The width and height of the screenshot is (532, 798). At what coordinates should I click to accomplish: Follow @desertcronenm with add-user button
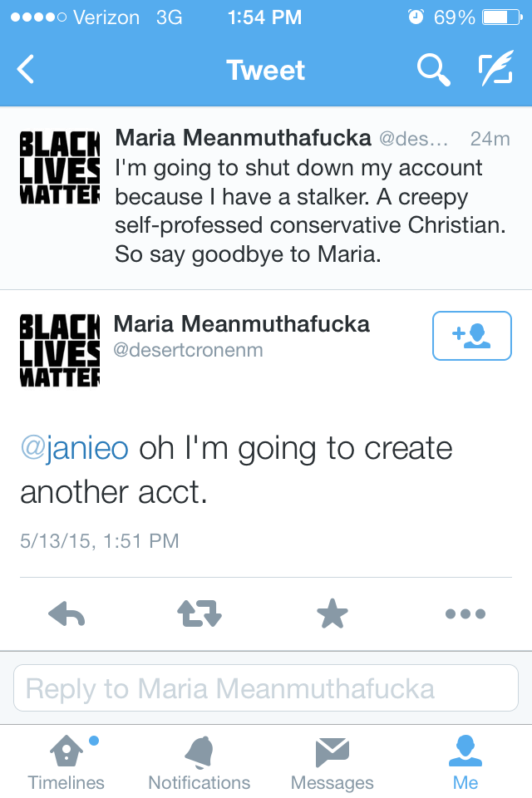click(x=472, y=336)
